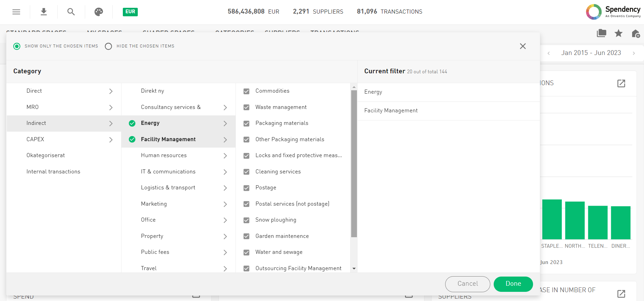Viewport: 644px width, 301px height.
Task: Uncheck the Commodities checkbox
Action: click(x=247, y=91)
